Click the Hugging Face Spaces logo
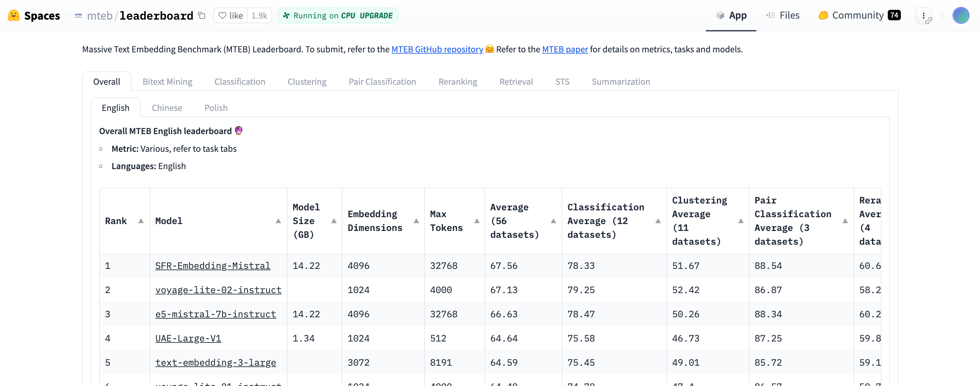980x386 pixels. coord(14,16)
